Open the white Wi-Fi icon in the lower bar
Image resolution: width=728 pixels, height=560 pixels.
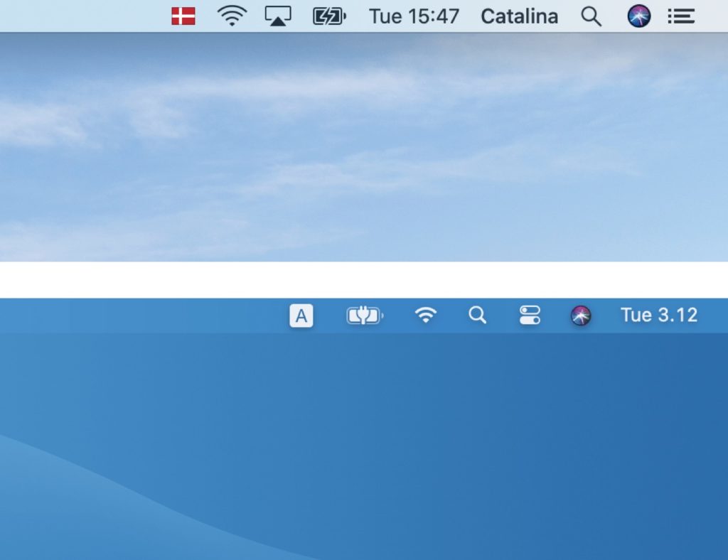coord(426,316)
